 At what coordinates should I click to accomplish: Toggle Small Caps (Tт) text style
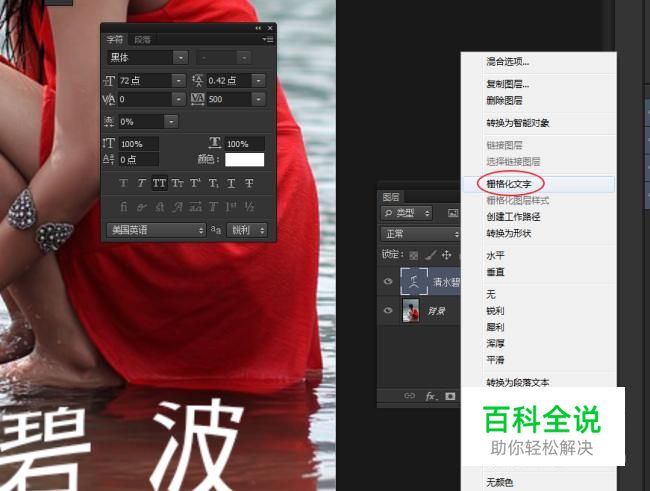(177, 183)
